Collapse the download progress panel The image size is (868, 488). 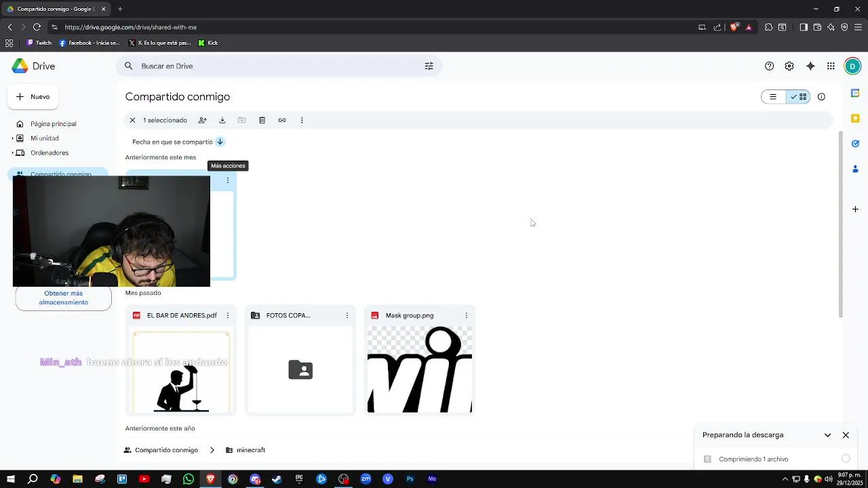(x=827, y=435)
